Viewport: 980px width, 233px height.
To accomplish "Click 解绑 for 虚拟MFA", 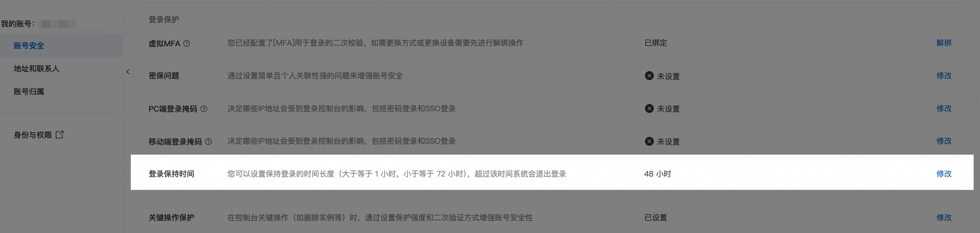I will click(x=944, y=43).
